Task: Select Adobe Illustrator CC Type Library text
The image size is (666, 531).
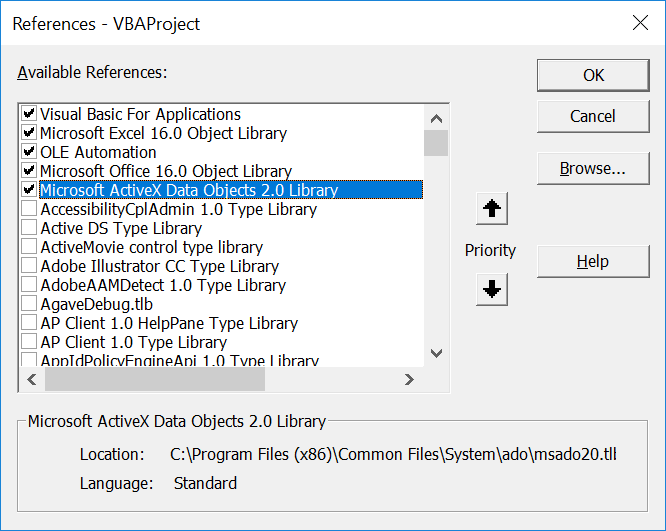Action: coord(160,266)
